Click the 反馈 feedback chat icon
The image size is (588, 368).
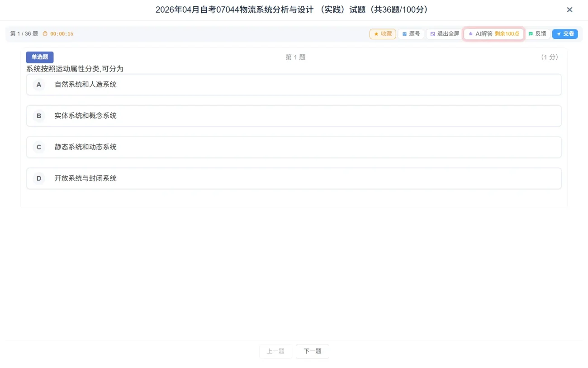click(531, 34)
